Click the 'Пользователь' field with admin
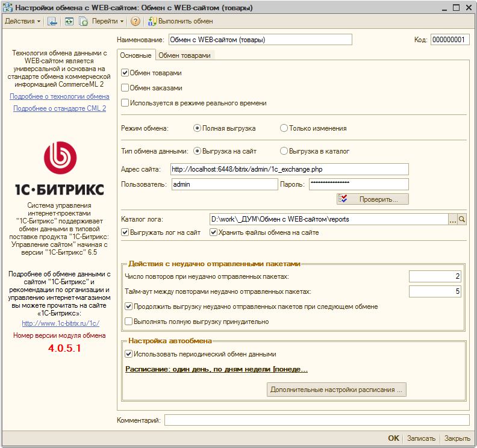 tap(225, 184)
